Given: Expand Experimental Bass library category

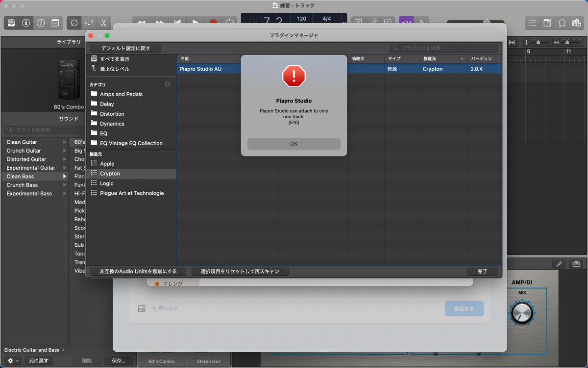Looking at the screenshot, I should pos(64,194).
